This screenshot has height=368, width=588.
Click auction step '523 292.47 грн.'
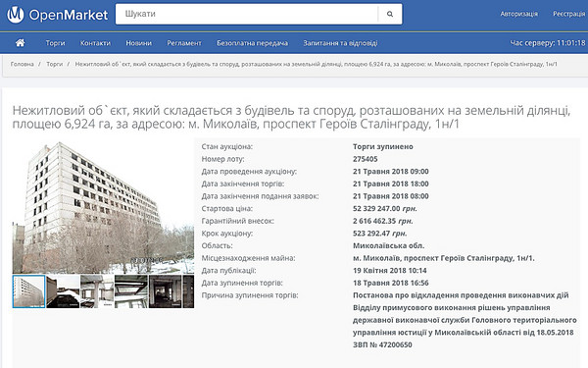pyautogui.click(x=380, y=234)
